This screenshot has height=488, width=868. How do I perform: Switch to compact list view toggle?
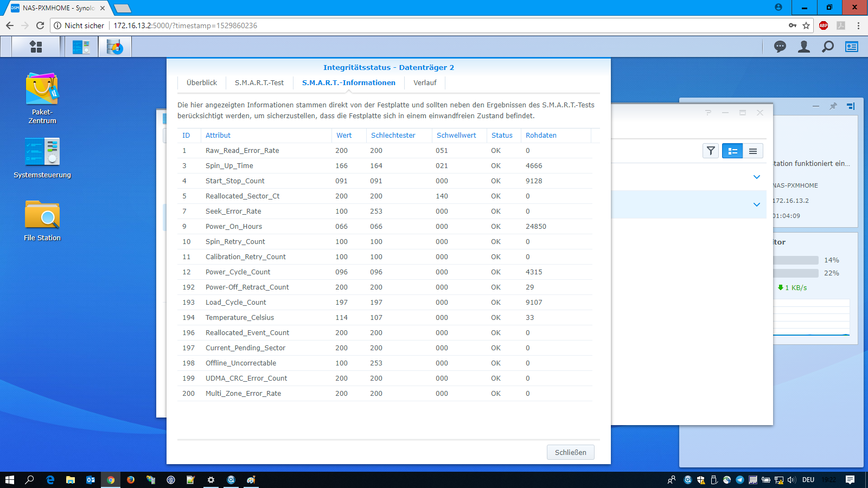click(x=753, y=151)
